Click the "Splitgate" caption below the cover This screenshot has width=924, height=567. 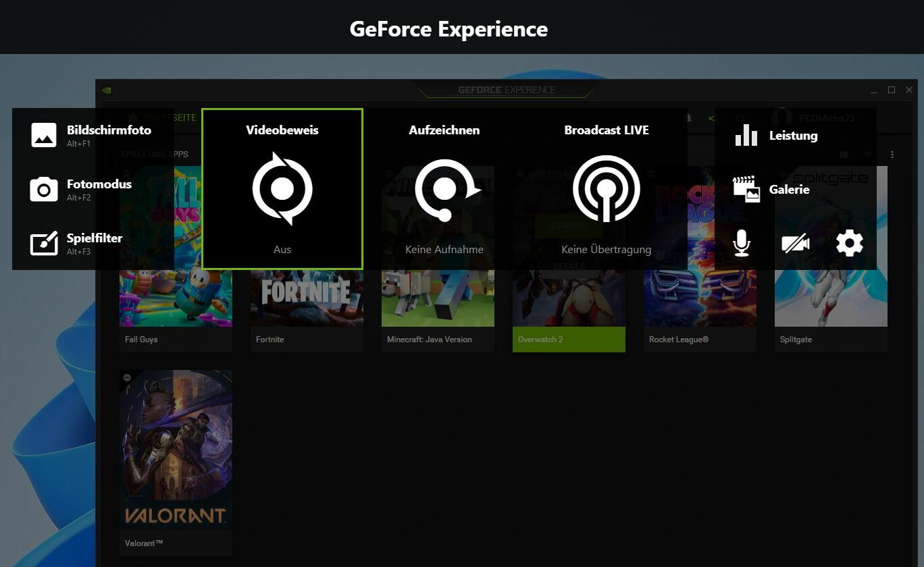coord(796,340)
